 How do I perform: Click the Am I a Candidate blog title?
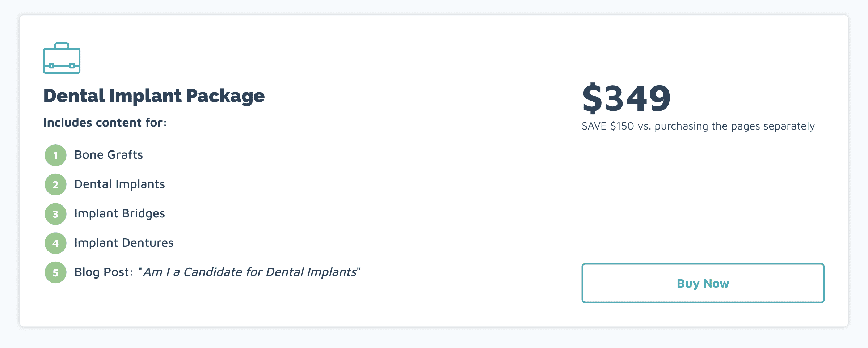click(x=250, y=272)
